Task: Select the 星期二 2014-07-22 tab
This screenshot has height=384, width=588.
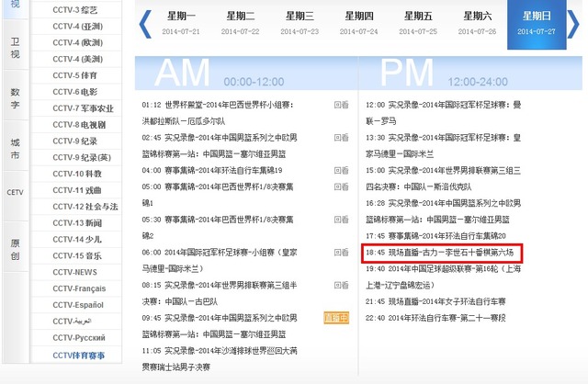Action: [241, 23]
